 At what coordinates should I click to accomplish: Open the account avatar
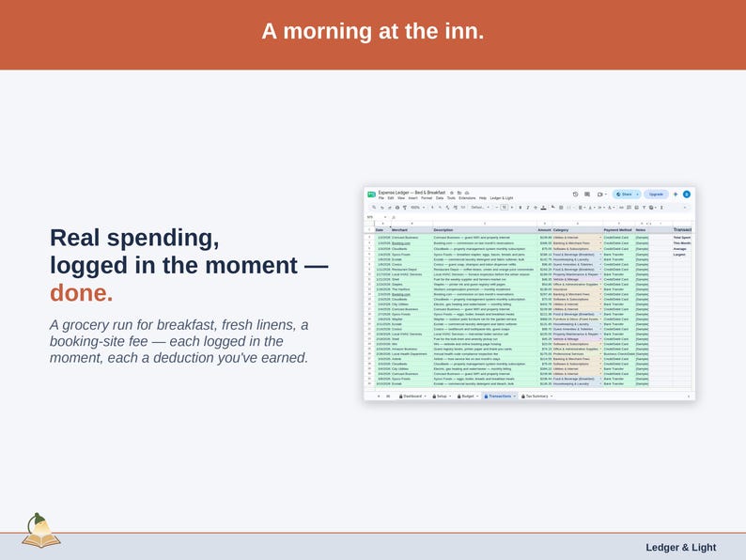(687, 194)
